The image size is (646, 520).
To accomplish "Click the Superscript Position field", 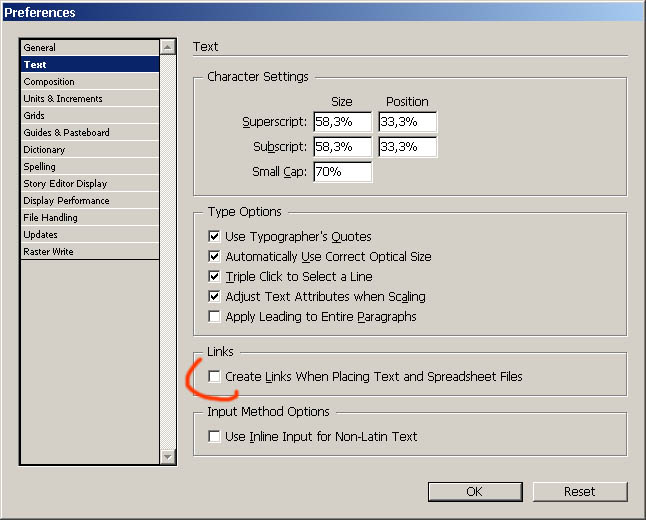I will (408, 122).
